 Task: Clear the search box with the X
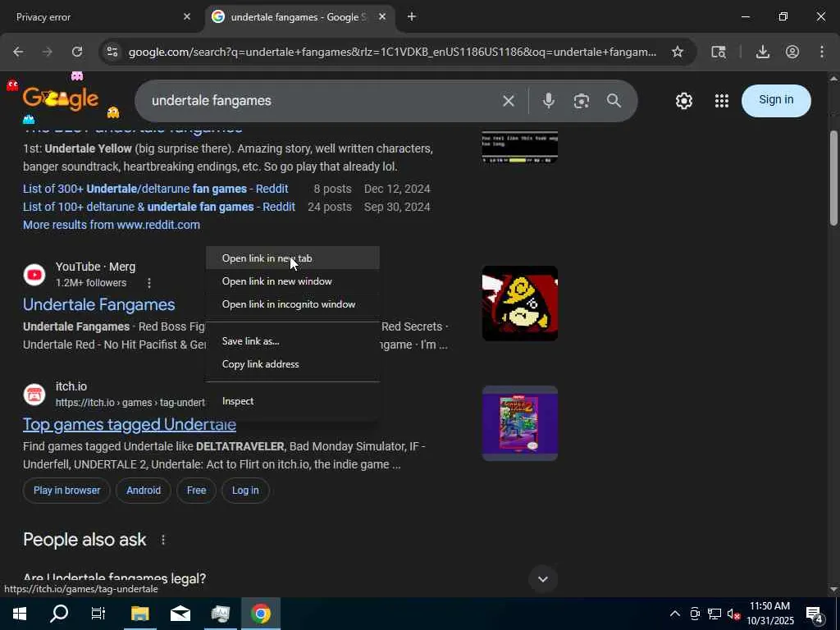509,101
